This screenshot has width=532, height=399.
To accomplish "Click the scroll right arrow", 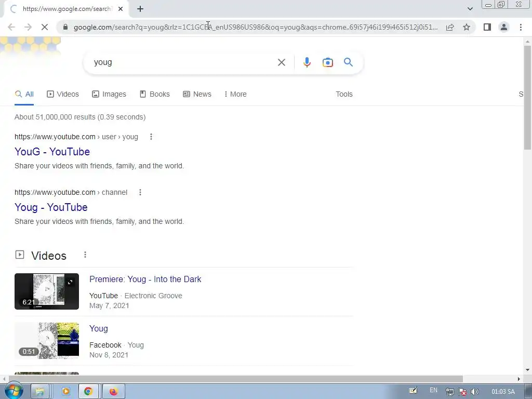I will 518,379.
